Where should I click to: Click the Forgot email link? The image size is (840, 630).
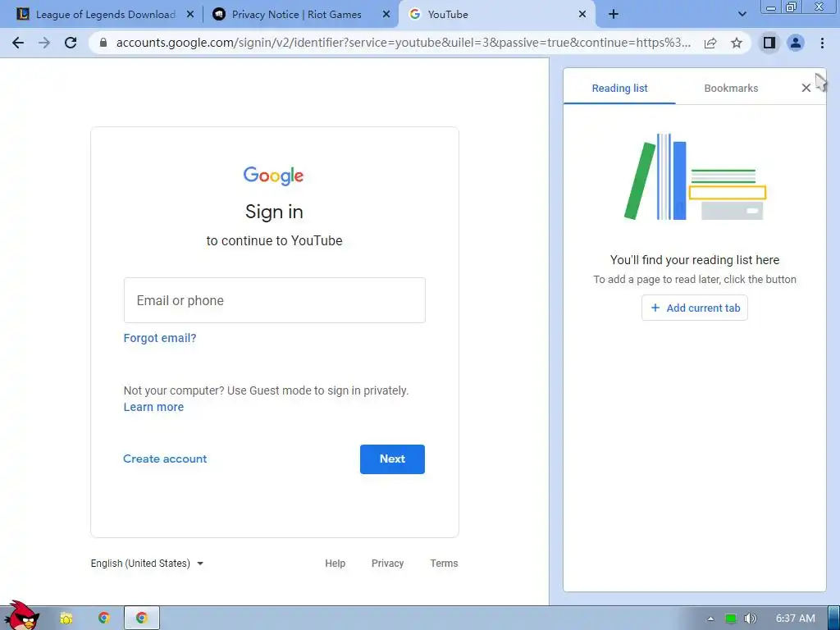pyautogui.click(x=160, y=338)
